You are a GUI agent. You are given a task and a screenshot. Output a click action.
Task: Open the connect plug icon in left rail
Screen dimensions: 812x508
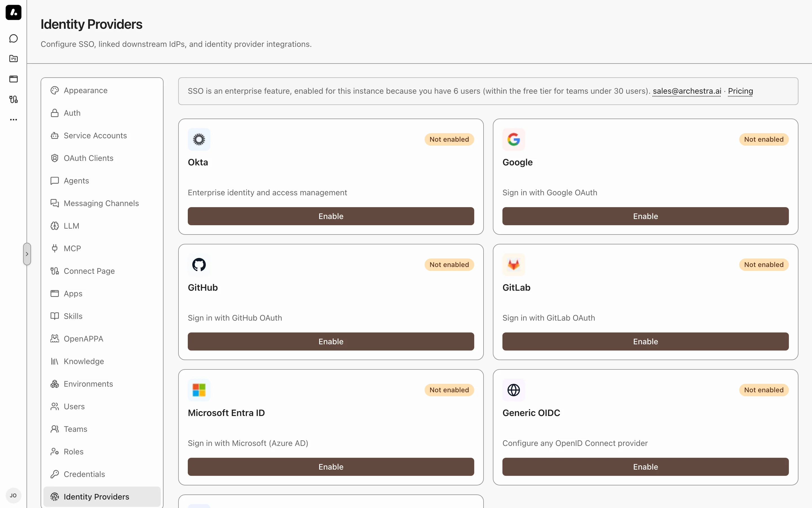14,99
